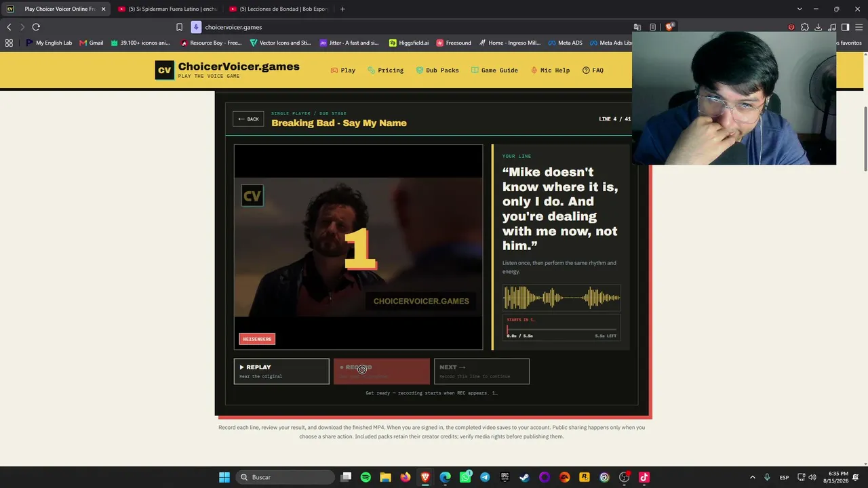Close the Play Choicer Voicer tab
Image resolution: width=868 pixels, height=488 pixels.
pos(103,9)
